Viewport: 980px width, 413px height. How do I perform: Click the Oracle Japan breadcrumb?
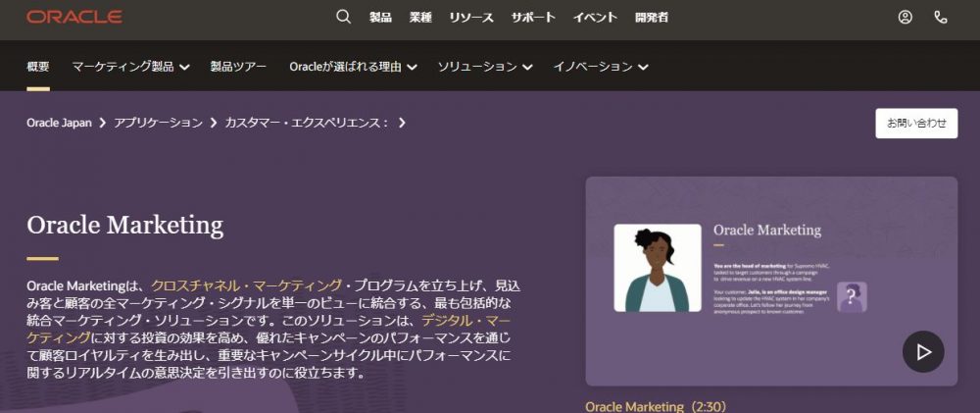pos(59,123)
